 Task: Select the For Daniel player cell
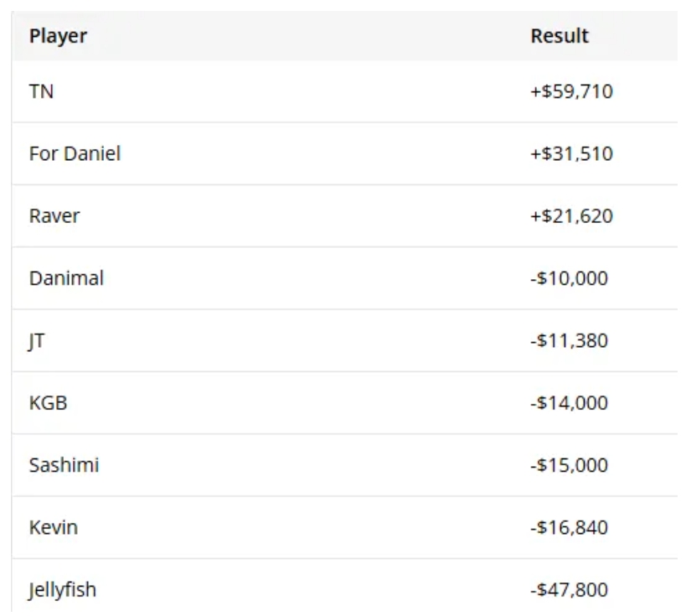tap(75, 154)
